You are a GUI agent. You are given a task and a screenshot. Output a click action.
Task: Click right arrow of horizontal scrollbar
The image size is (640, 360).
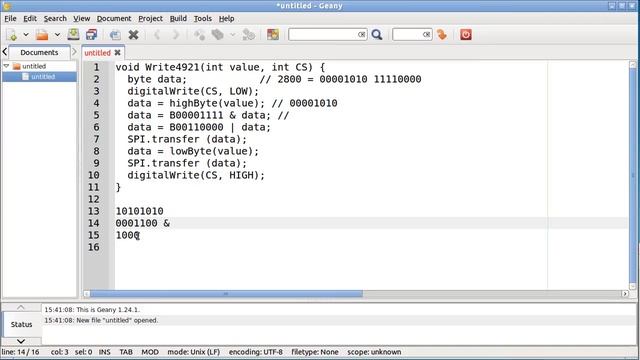point(625,293)
